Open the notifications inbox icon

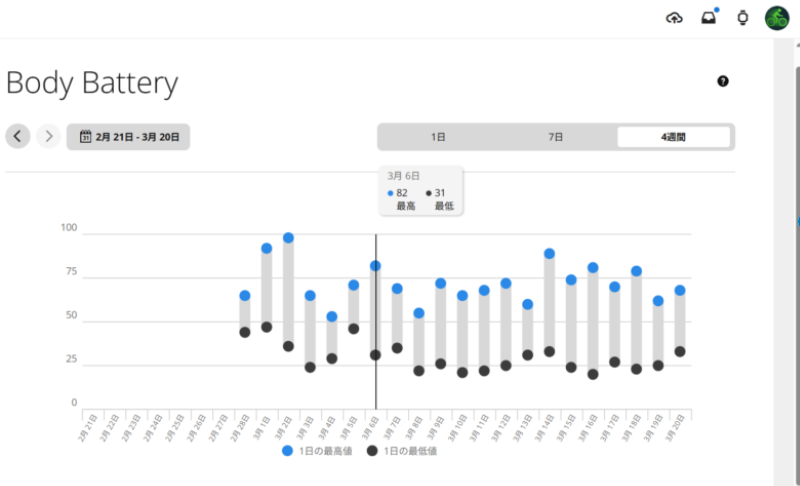(708, 18)
